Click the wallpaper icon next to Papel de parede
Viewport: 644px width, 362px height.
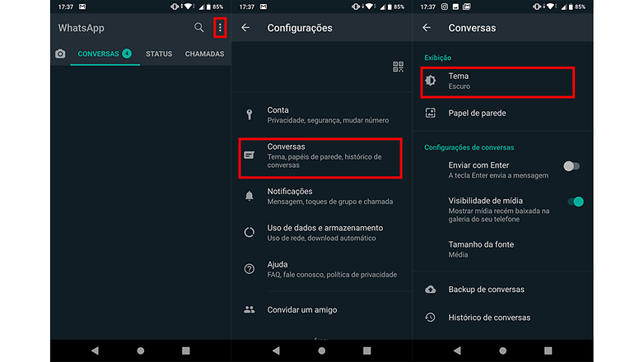431,113
